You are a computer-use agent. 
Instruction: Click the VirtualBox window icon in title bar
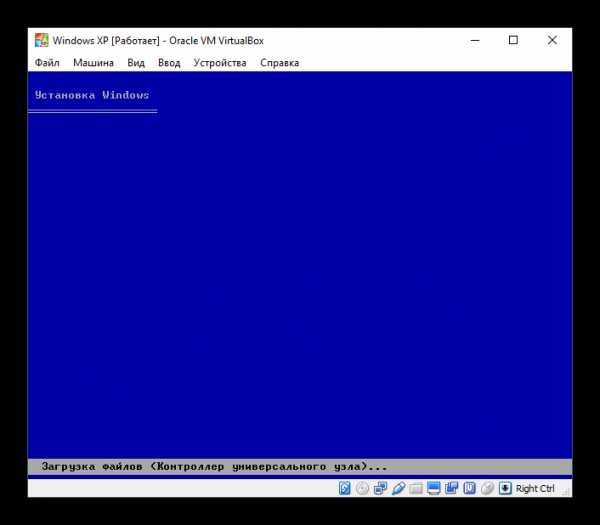(x=41, y=40)
